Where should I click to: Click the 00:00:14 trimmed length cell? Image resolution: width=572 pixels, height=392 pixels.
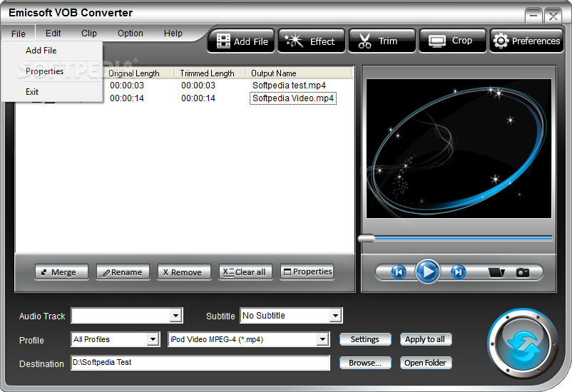coord(198,98)
